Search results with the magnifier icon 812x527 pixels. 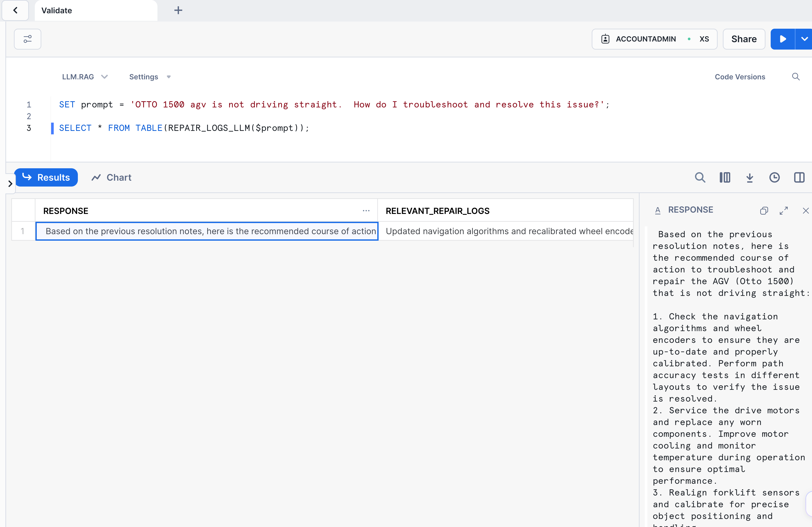(700, 177)
